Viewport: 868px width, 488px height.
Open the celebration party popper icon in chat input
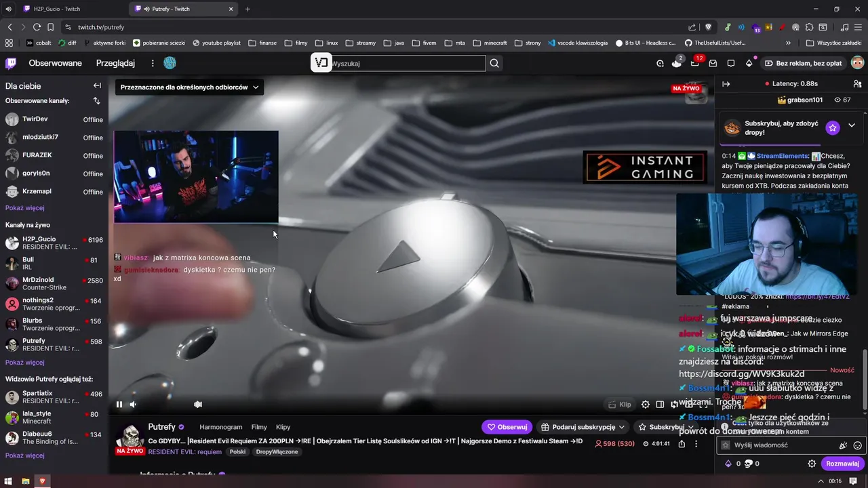coord(843,445)
